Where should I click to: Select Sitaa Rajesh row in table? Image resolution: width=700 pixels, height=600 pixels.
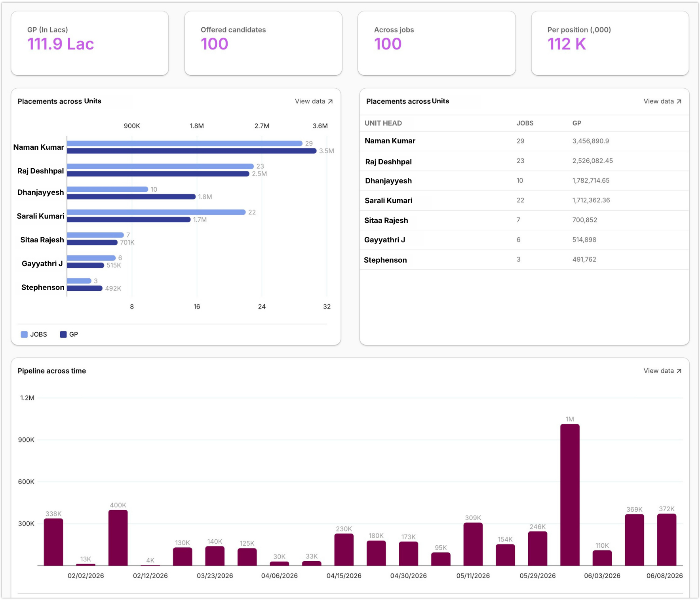click(524, 220)
